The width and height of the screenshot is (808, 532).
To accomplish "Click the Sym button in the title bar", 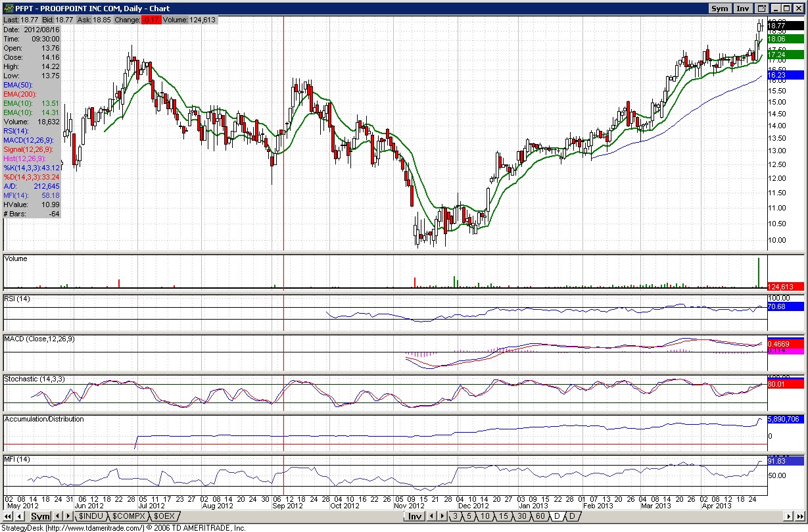I will 720,9.
